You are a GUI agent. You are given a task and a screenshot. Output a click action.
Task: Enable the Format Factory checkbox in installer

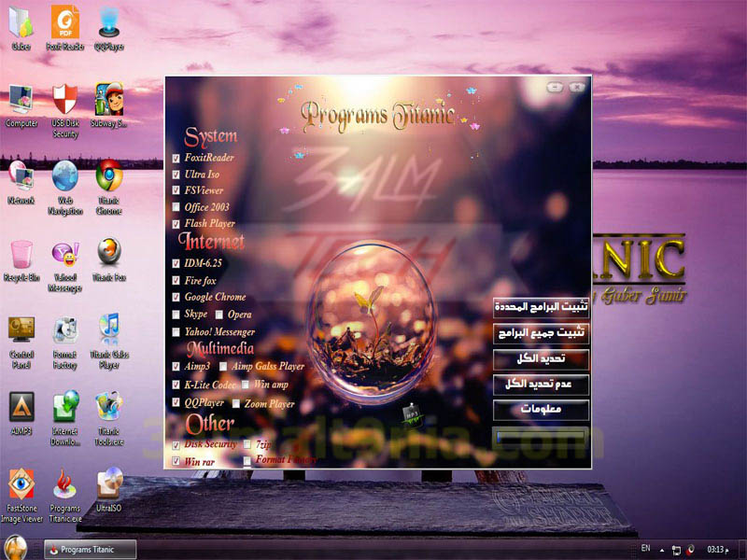[x=247, y=461]
